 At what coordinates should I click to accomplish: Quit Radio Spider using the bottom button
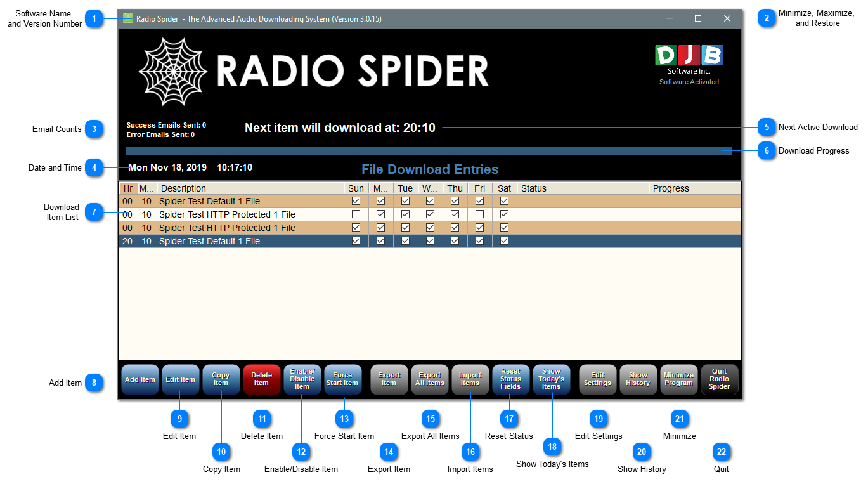click(719, 380)
